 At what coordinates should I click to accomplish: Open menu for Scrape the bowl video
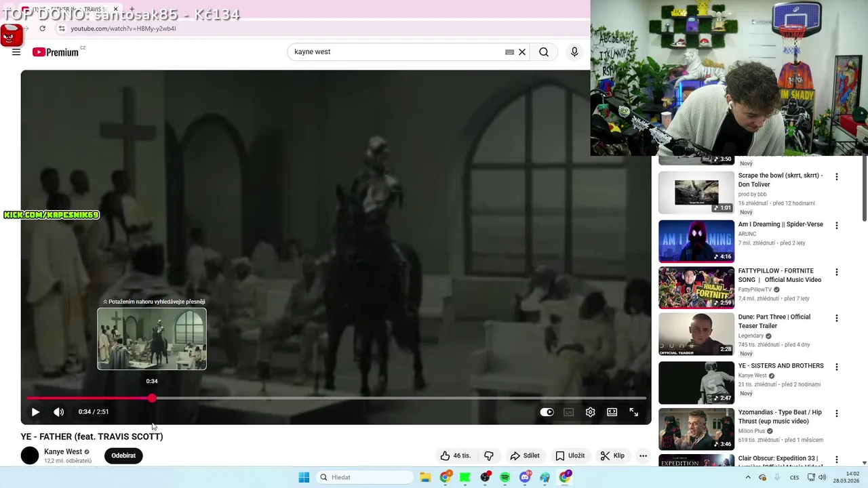836,177
